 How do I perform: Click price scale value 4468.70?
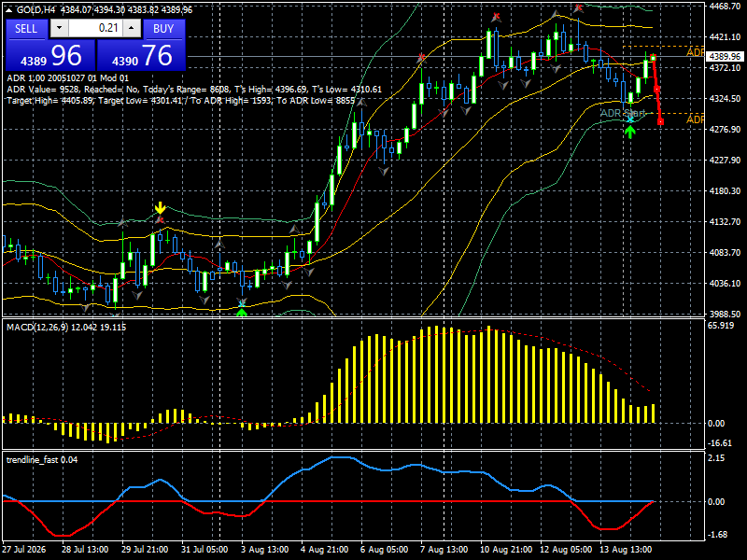725,7
